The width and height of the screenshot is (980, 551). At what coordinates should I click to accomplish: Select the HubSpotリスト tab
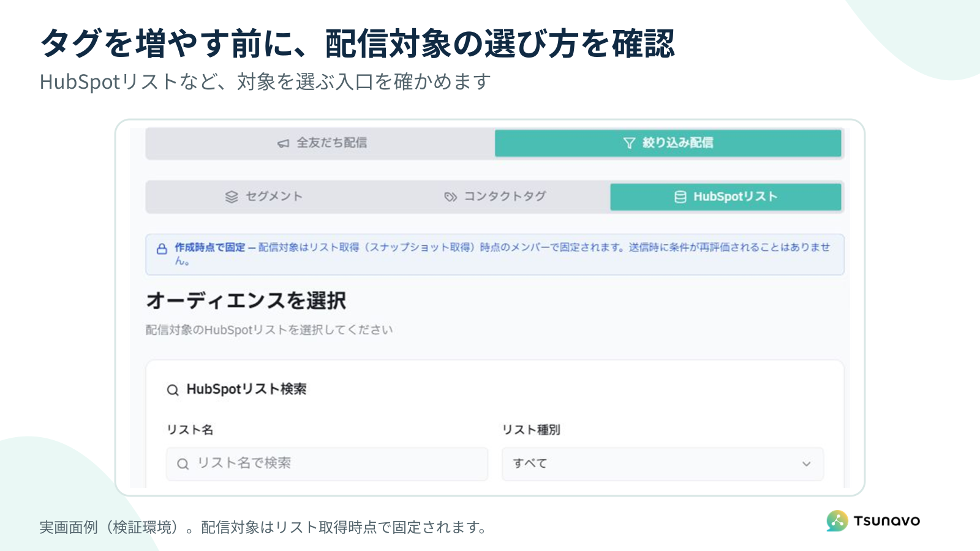pyautogui.click(x=726, y=197)
